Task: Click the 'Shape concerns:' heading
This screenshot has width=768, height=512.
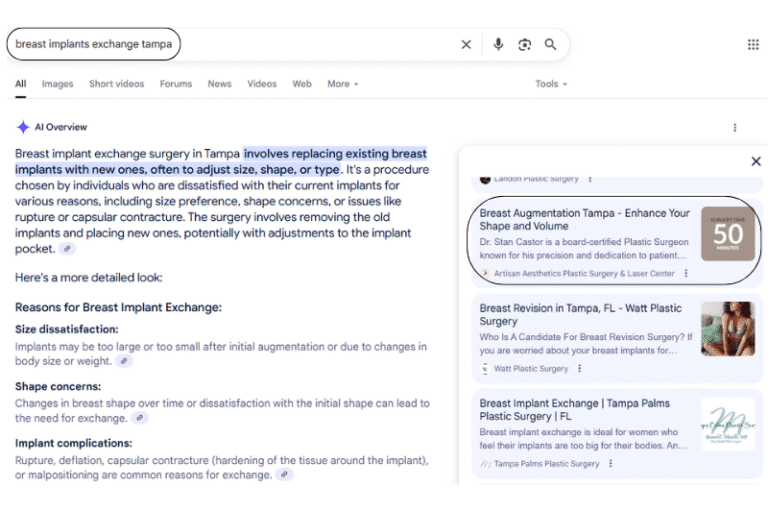Action: point(58,386)
